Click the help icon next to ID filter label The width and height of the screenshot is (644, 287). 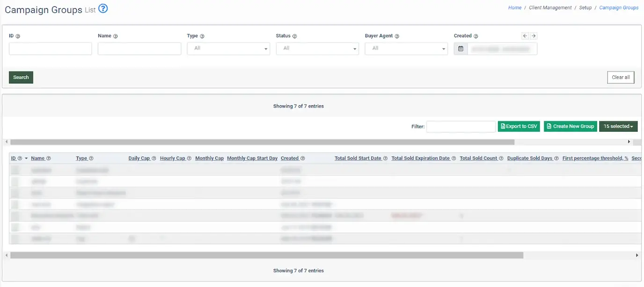click(18, 36)
